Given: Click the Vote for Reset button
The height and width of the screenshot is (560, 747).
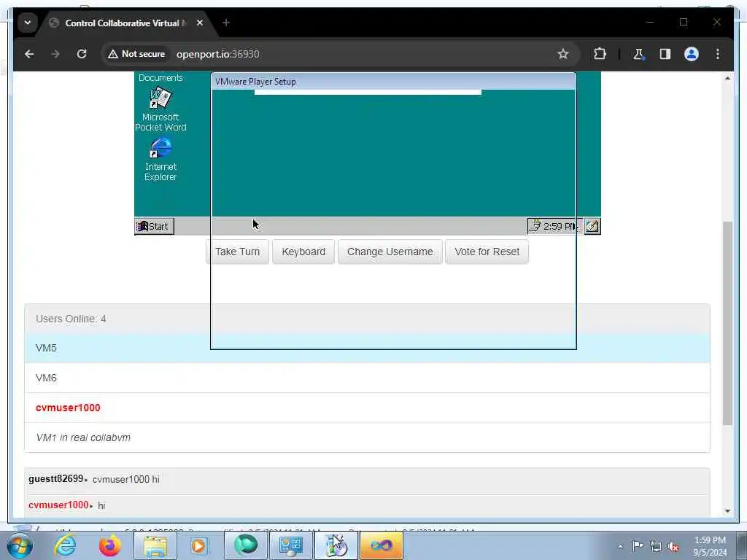Looking at the screenshot, I should (x=487, y=252).
